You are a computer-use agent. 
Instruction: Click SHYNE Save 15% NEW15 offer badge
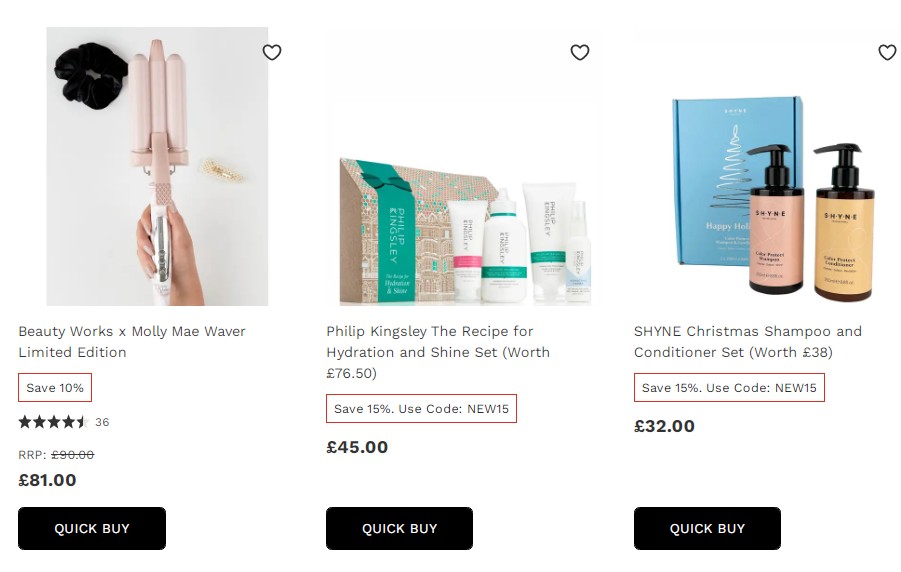(729, 387)
